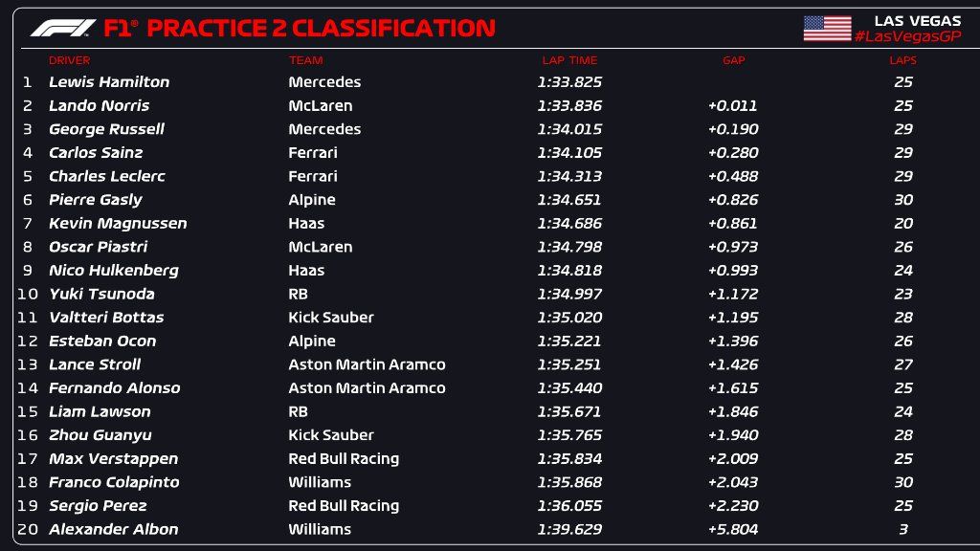
Task: Select the DRIVER column header
Action: [x=69, y=60]
